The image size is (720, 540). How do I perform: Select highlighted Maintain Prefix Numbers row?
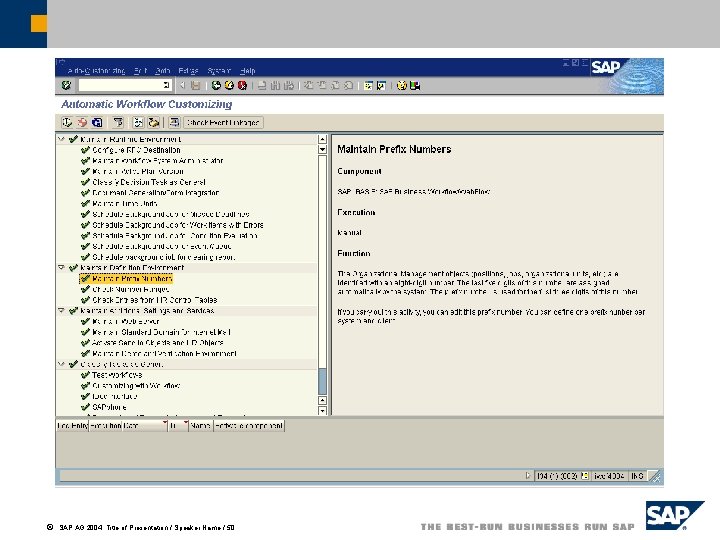126,278
